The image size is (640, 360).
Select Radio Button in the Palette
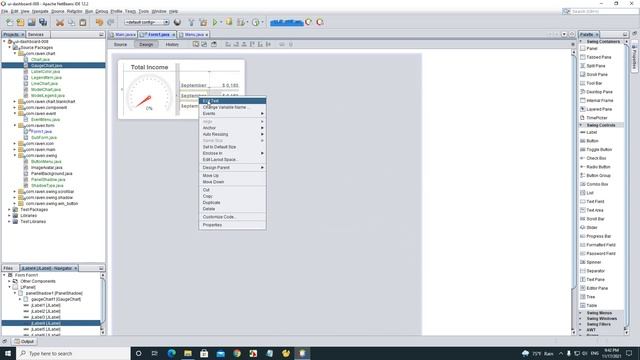(598, 167)
